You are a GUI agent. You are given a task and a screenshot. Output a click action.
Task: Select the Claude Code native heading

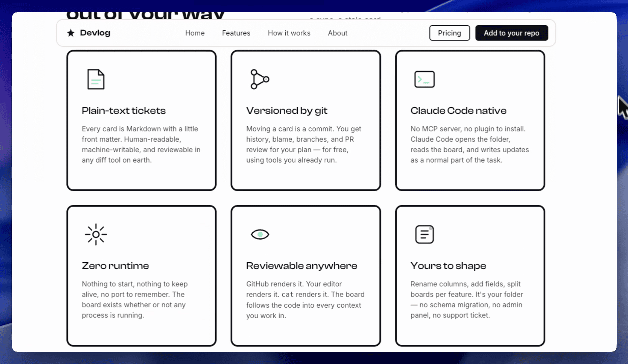point(458,111)
